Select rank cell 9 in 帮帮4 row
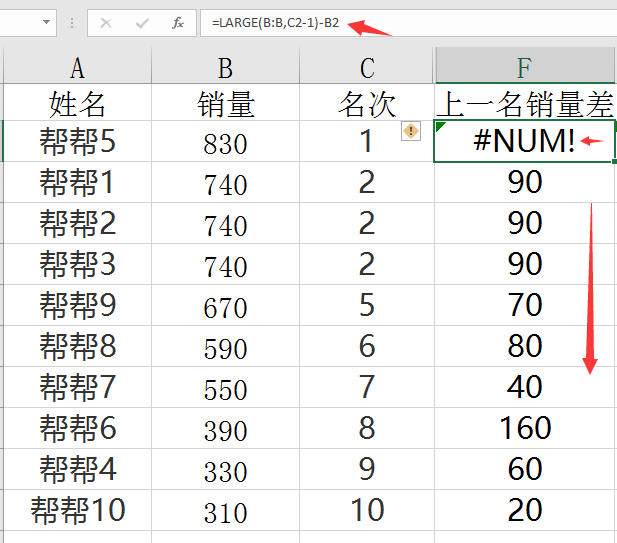This screenshot has height=543, width=617. pyautogui.click(x=367, y=469)
